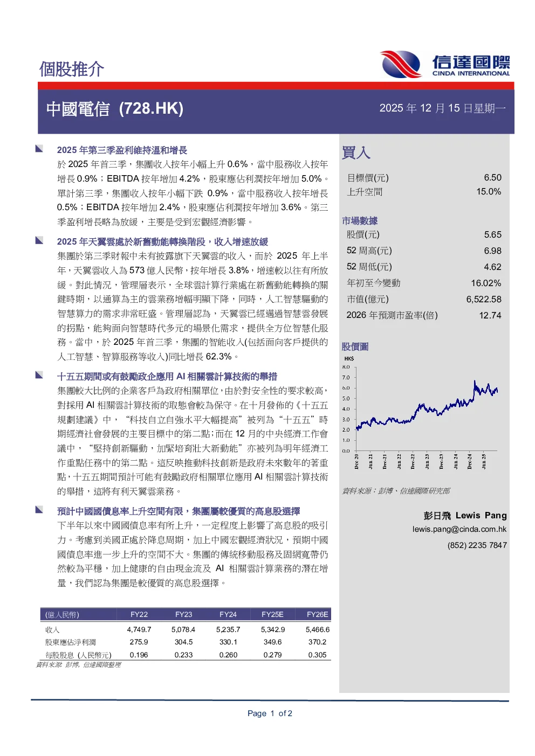Click the 2026年預測市盈率(倍) label
This screenshot has width=535, height=756.
tap(392, 315)
